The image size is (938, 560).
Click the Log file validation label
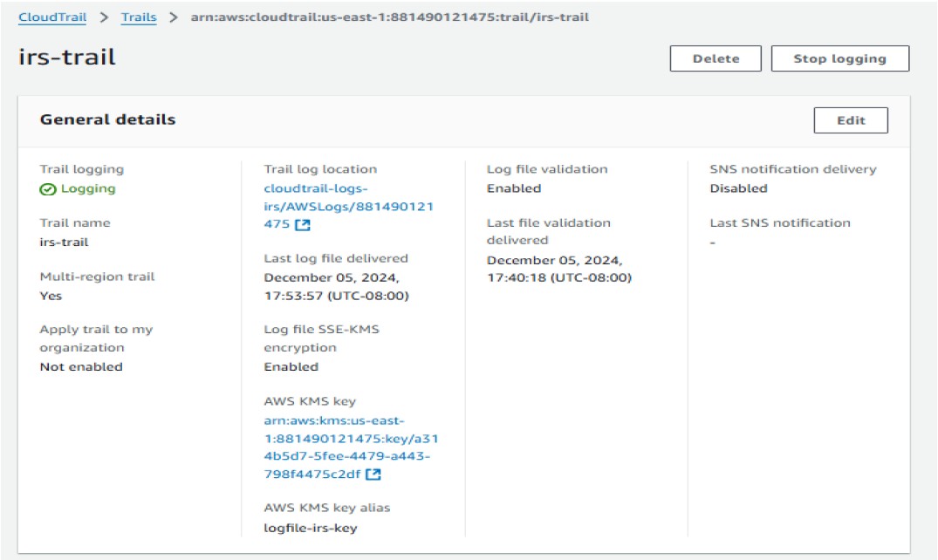pos(547,169)
